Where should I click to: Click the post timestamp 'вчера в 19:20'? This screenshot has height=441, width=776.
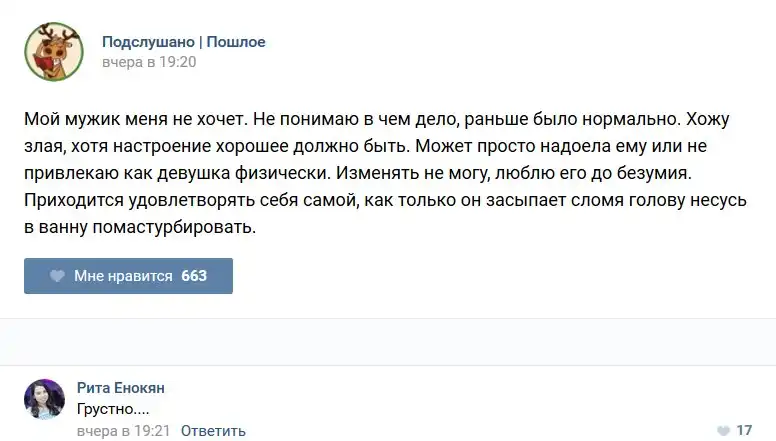click(149, 62)
